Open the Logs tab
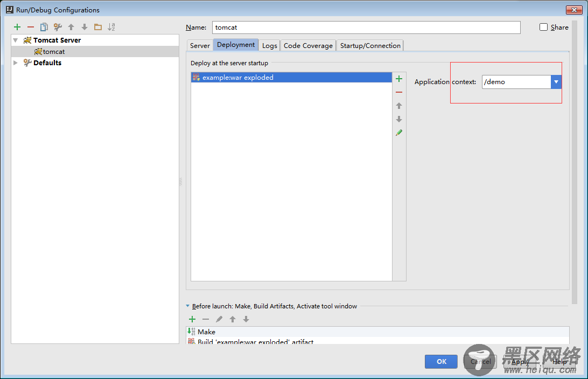Viewport: 588px width, 379px height. [x=270, y=45]
